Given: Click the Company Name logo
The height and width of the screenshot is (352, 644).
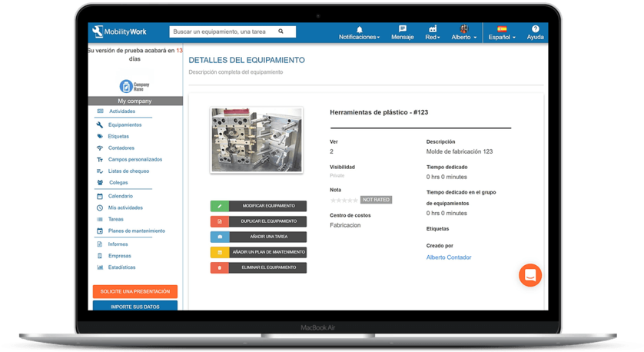Looking at the screenshot, I should tap(134, 86).
